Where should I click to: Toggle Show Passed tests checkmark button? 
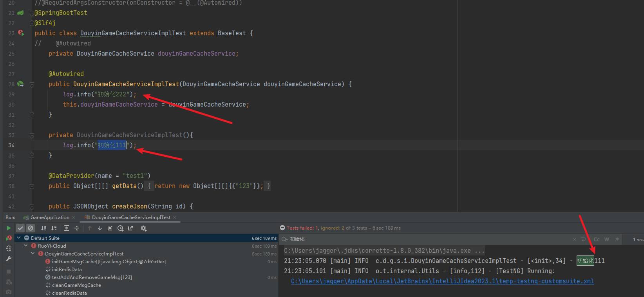click(x=20, y=228)
